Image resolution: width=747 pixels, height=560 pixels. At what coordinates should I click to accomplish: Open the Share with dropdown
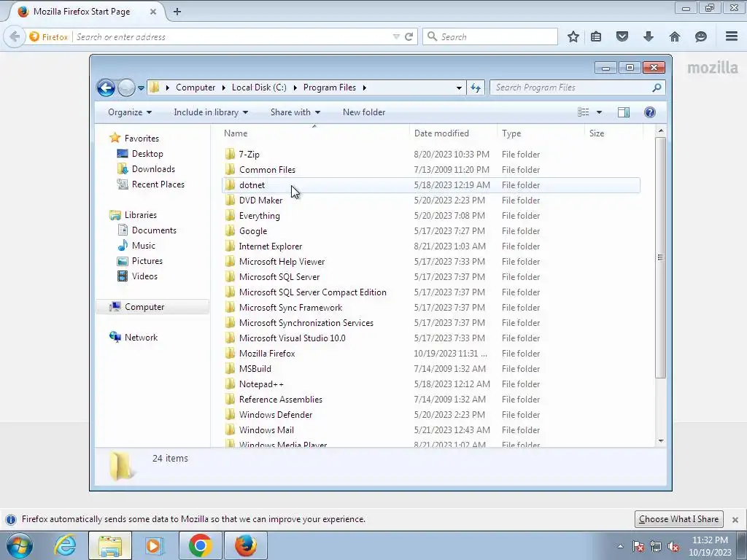[295, 112]
